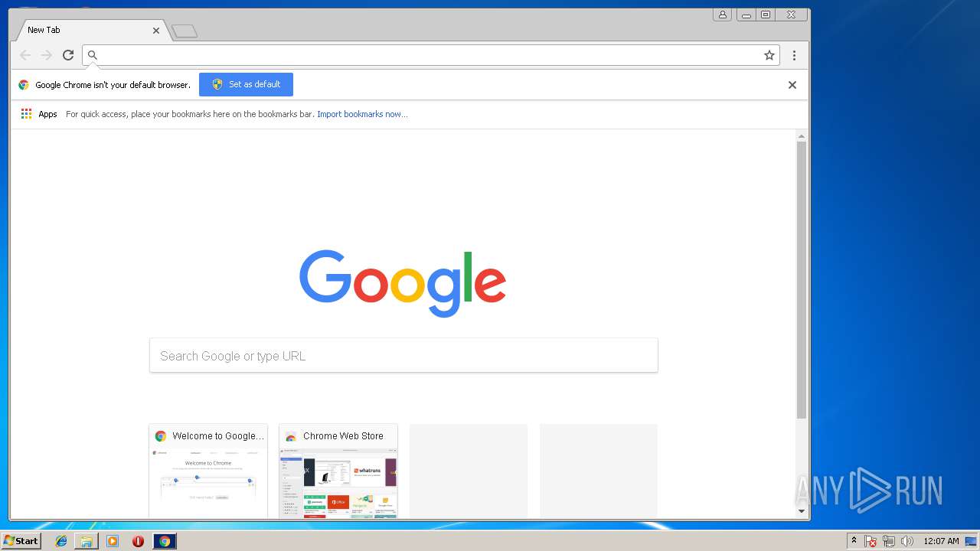
Task: Go forward with the forward arrow
Action: (x=47, y=55)
